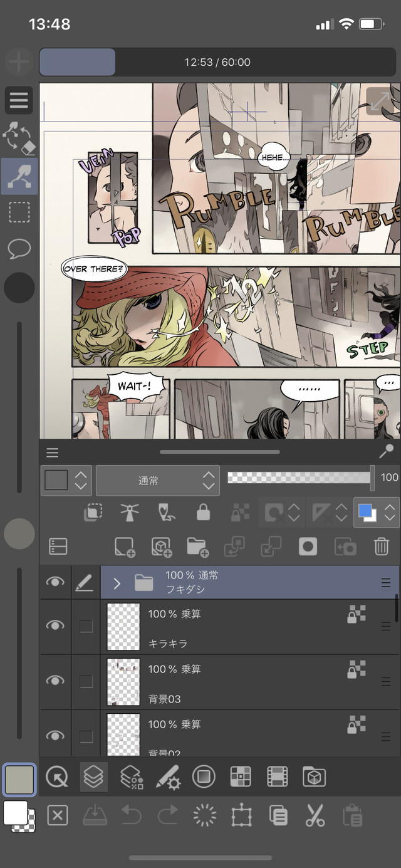The width and height of the screenshot is (401, 868).
Task: Create a New Layer Folder
Action: coord(197,546)
